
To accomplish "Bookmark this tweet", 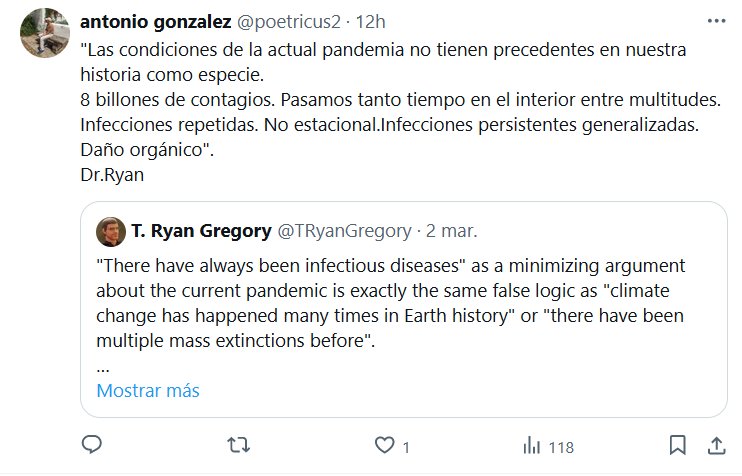I will click(x=677, y=444).
